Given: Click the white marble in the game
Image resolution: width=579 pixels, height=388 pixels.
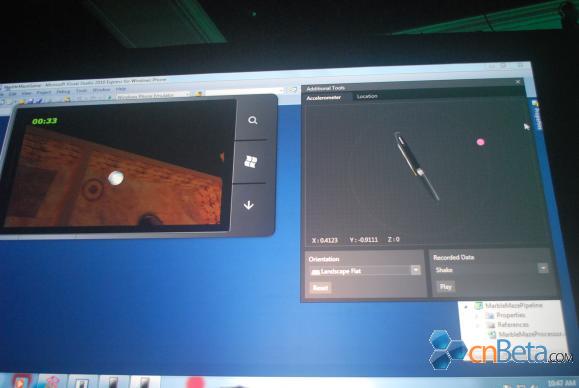Looking at the screenshot, I should click(116, 178).
